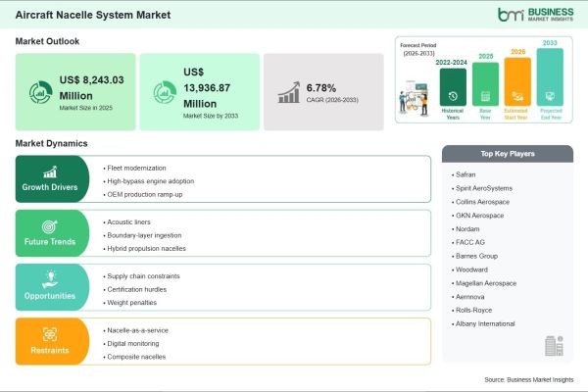The width and height of the screenshot is (588, 392).
Task: Click the Acoustic liners bullet
Action: (x=126, y=222)
